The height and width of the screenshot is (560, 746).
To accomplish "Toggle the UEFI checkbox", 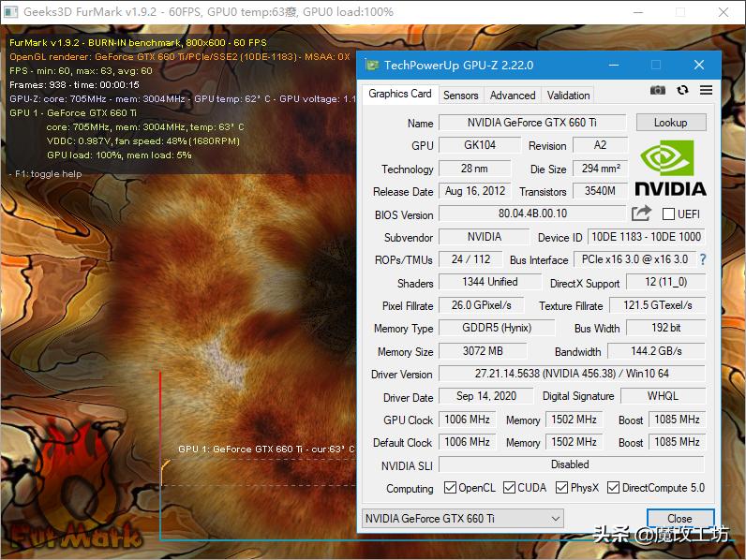I will (x=669, y=214).
